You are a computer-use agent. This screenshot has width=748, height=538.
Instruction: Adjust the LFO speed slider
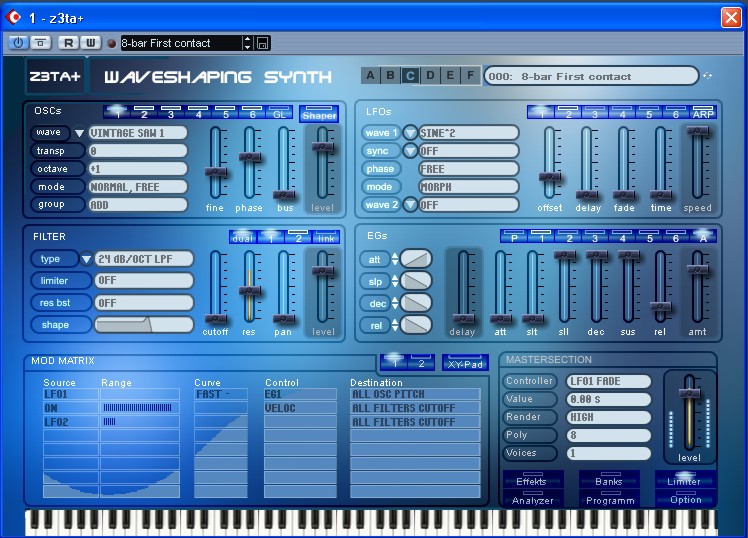coord(697,130)
